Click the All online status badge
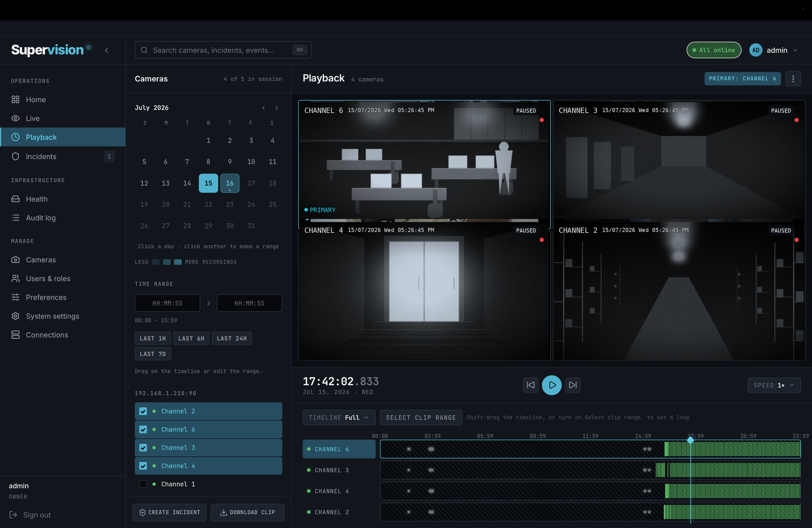 (714, 50)
